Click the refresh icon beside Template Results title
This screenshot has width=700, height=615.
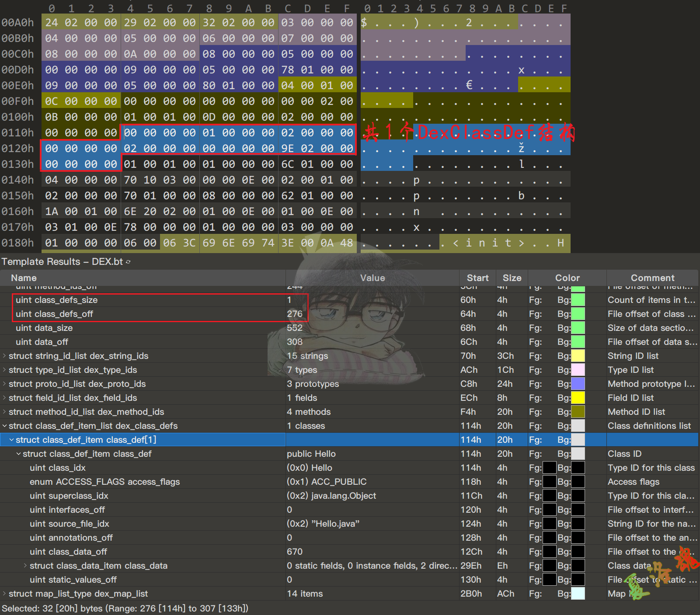[128, 262]
